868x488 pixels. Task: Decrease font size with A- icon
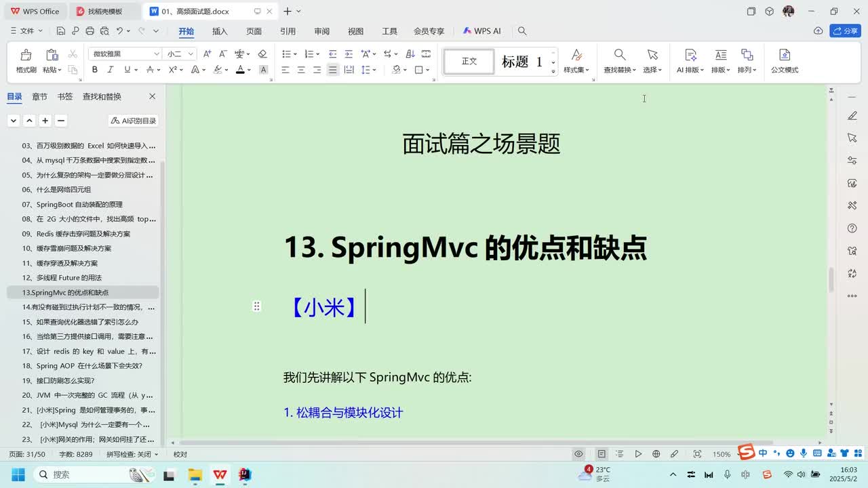click(x=223, y=54)
